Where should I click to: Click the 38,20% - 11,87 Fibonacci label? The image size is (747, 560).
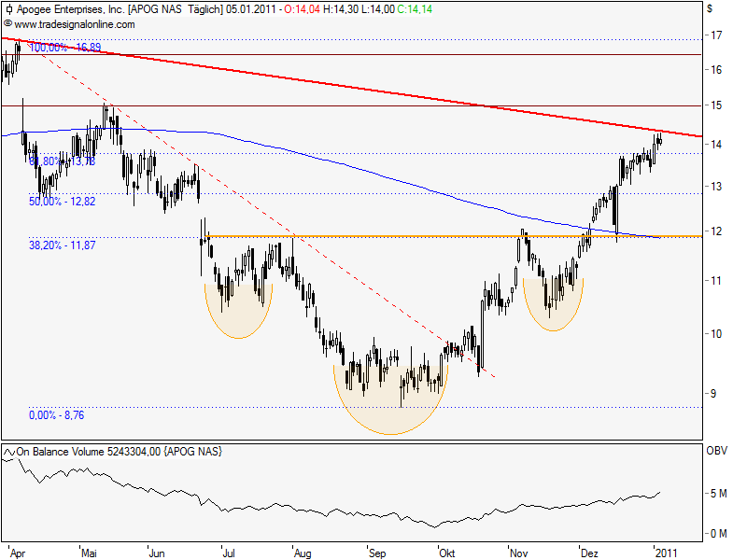click(x=63, y=244)
